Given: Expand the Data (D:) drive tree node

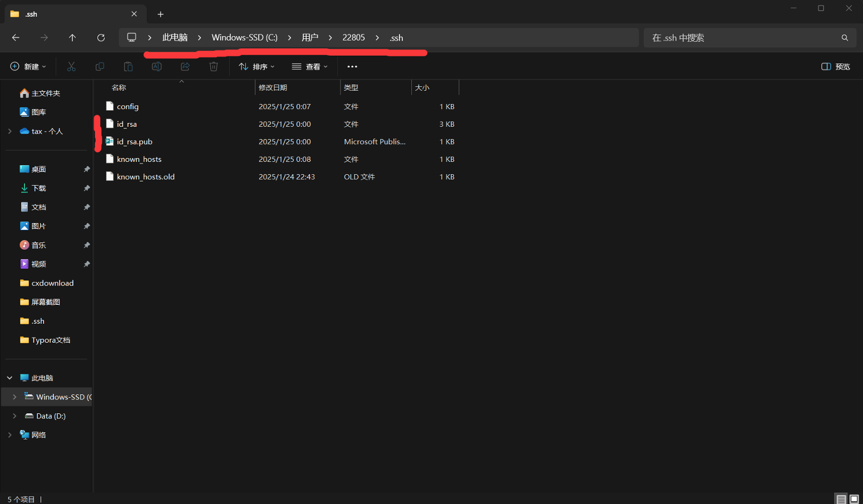Looking at the screenshot, I should pyautogui.click(x=14, y=416).
